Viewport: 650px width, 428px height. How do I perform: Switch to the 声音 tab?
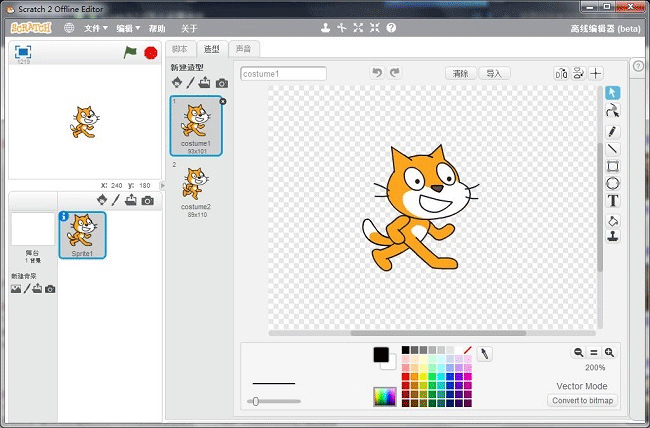[243, 48]
